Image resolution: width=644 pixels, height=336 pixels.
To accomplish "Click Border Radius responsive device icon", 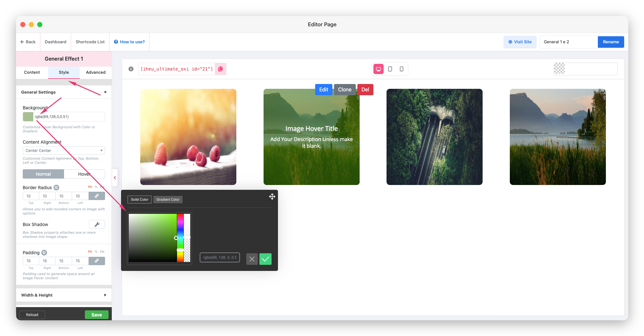I will (56, 188).
